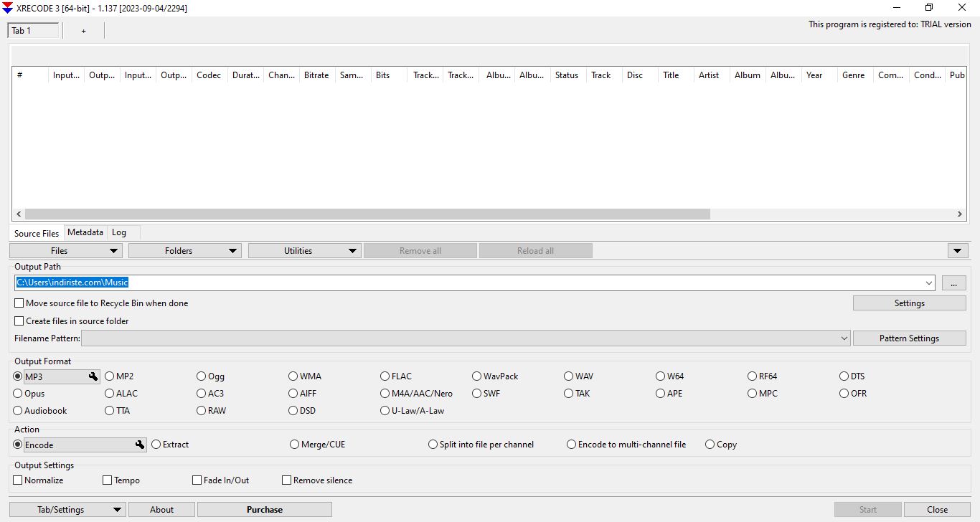The image size is (980, 522).
Task: Open the About dialog
Action: [161, 510]
